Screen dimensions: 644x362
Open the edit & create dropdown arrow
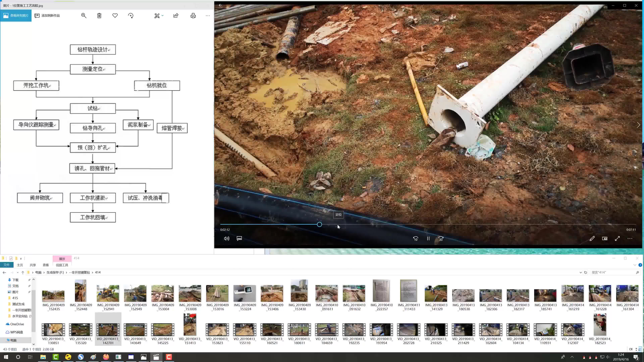pyautogui.click(x=163, y=15)
